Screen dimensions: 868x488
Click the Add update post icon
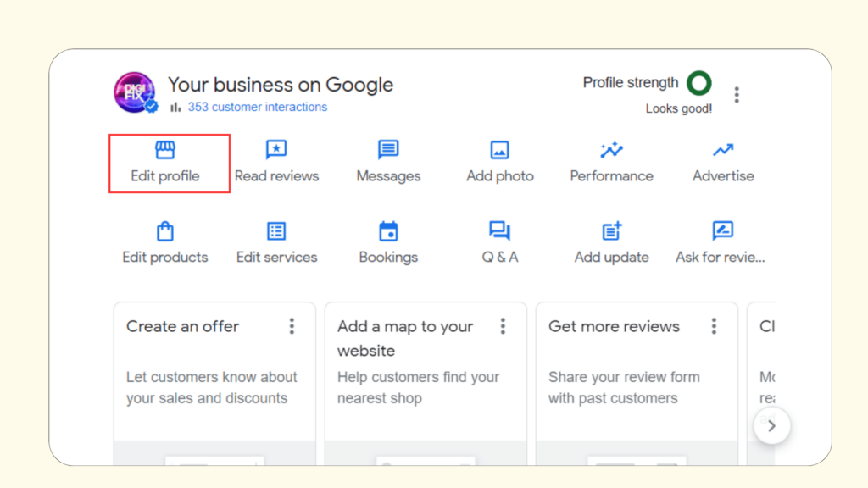(612, 230)
